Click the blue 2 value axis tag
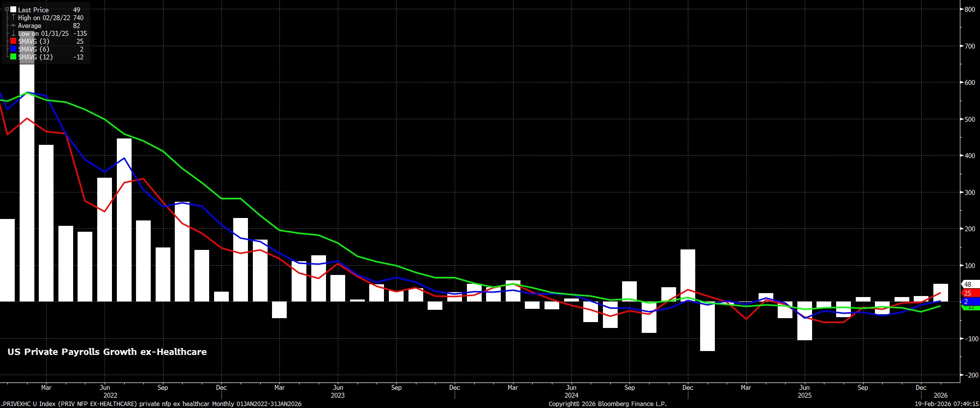 click(967, 301)
